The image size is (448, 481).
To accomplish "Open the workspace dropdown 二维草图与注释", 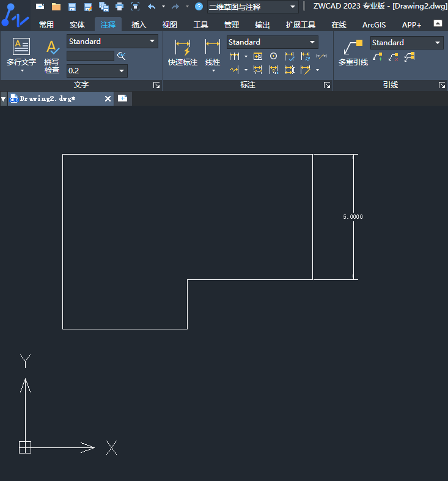I will (253, 7).
